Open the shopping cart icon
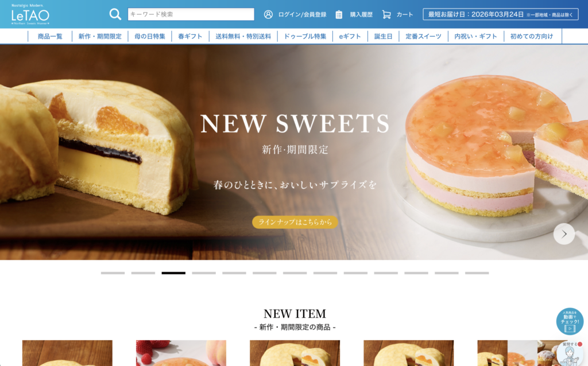Viewport: 588px width, 366px height. click(x=386, y=14)
